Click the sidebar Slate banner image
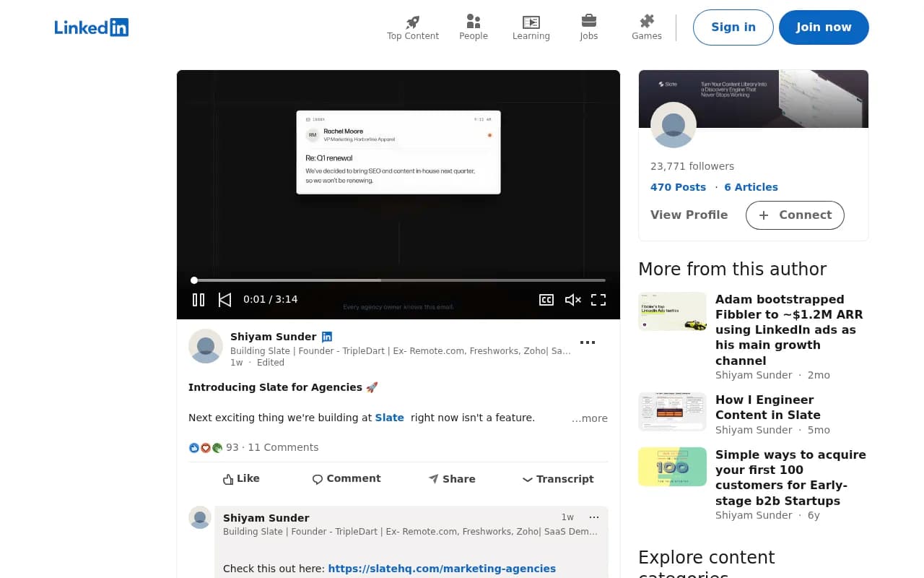924x578 pixels. point(754,99)
